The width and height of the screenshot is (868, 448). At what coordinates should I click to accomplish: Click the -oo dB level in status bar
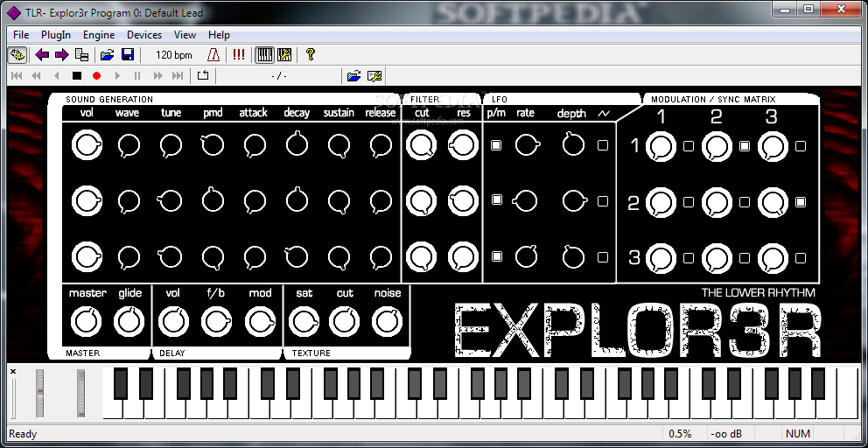(x=724, y=434)
